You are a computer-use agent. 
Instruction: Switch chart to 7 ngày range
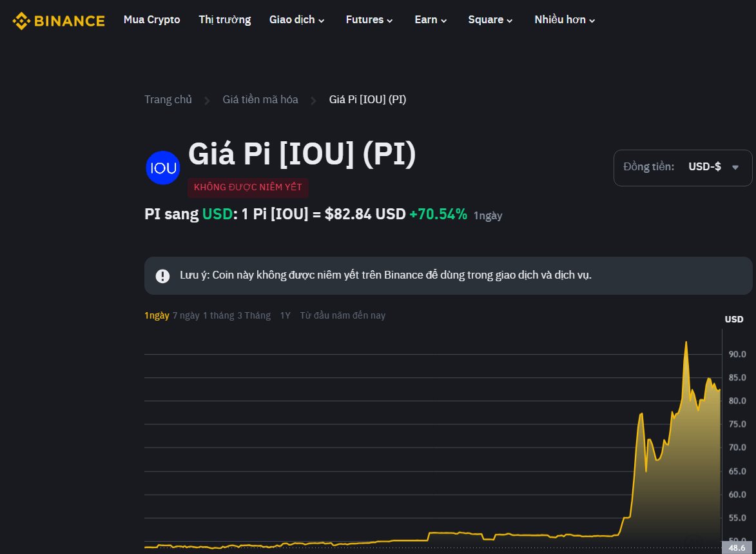click(x=186, y=315)
